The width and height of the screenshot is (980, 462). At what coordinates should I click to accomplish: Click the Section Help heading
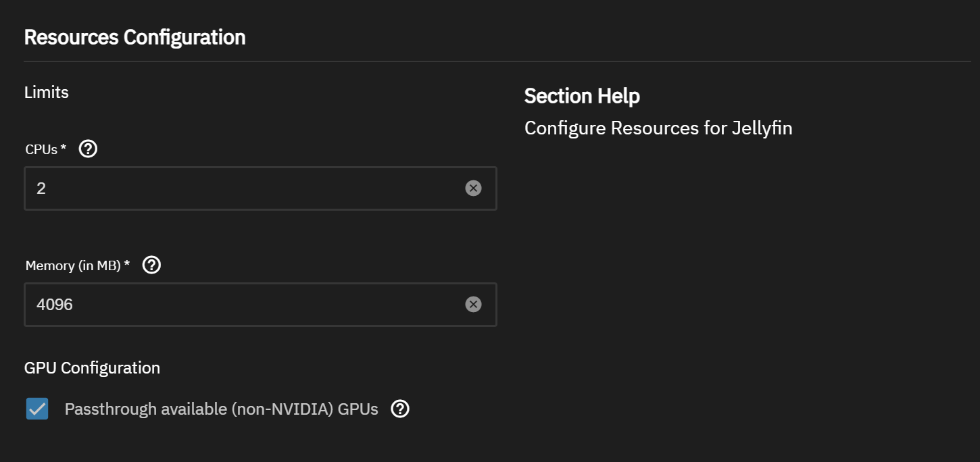coord(582,96)
